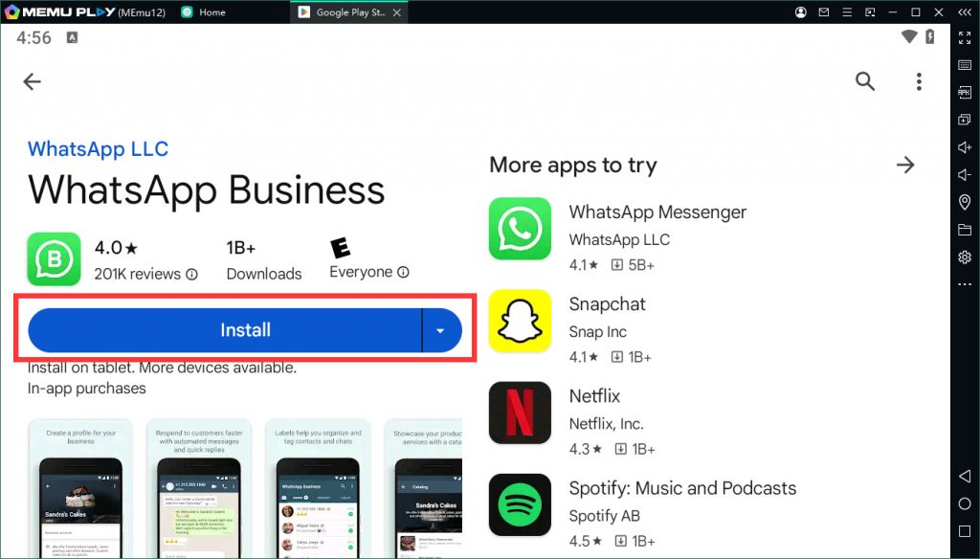
Task: Open the location pin tool
Action: (965, 202)
